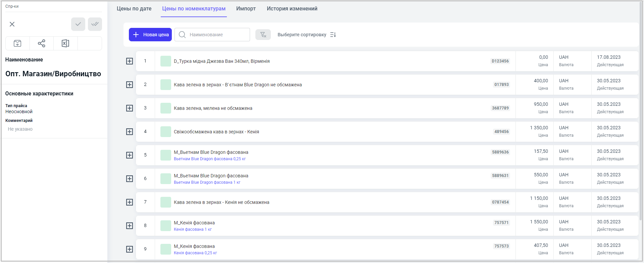Click the archive box icon
Viewport: 644px width, 263px height.
(17, 43)
